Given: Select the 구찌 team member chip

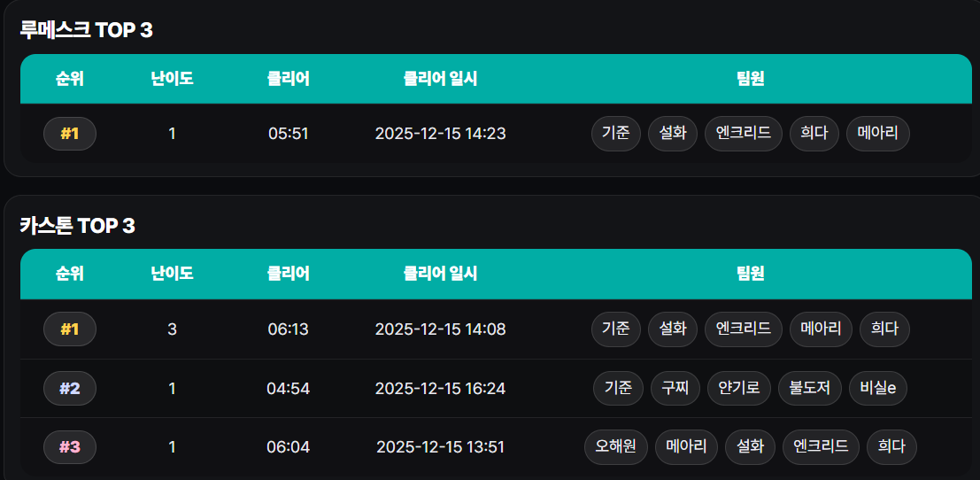Looking at the screenshot, I should pyautogui.click(x=675, y=388).
